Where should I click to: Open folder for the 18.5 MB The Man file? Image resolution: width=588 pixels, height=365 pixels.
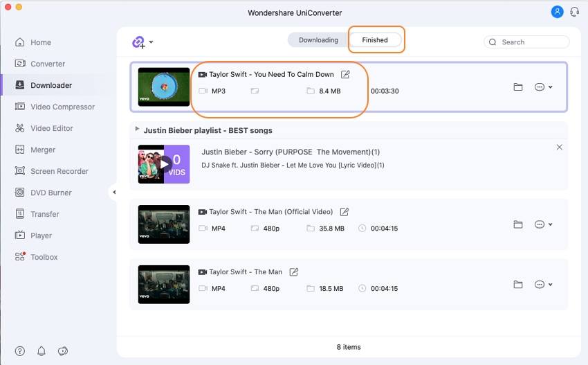click(x=518, y=285)
